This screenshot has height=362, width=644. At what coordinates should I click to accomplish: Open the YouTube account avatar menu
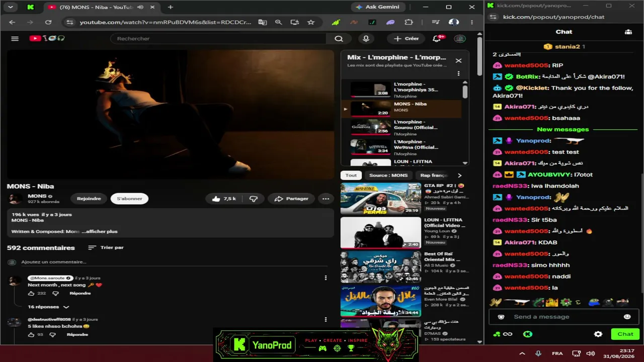point(459,39)
